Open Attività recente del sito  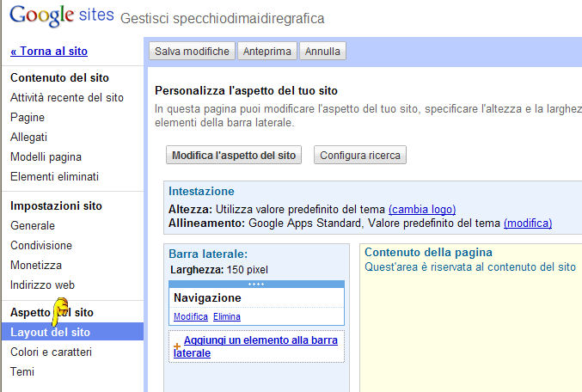point(67,98)
